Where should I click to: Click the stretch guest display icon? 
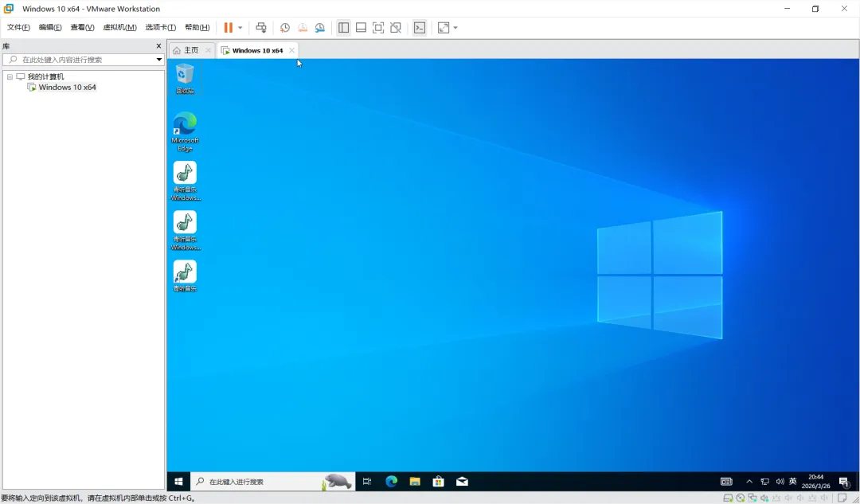coord(444,27)
